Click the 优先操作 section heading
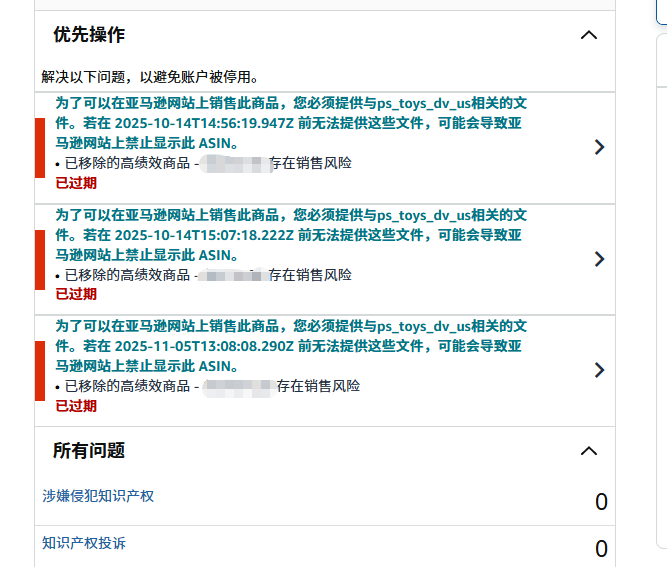 [x=89, y=35]
